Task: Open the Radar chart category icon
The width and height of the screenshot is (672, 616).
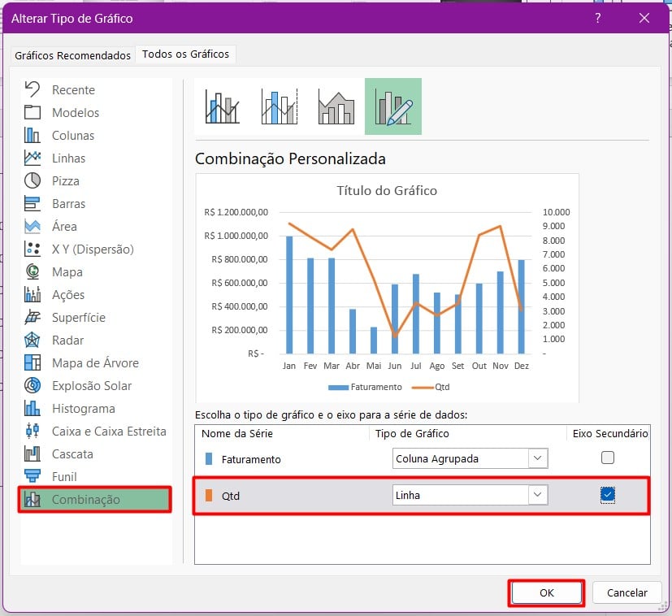Action: [x=33, y=340]
